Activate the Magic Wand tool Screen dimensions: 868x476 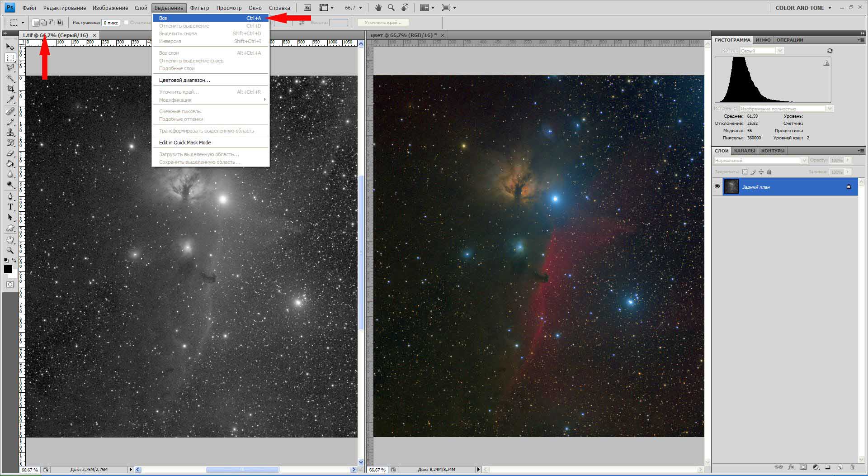[10, 78]
